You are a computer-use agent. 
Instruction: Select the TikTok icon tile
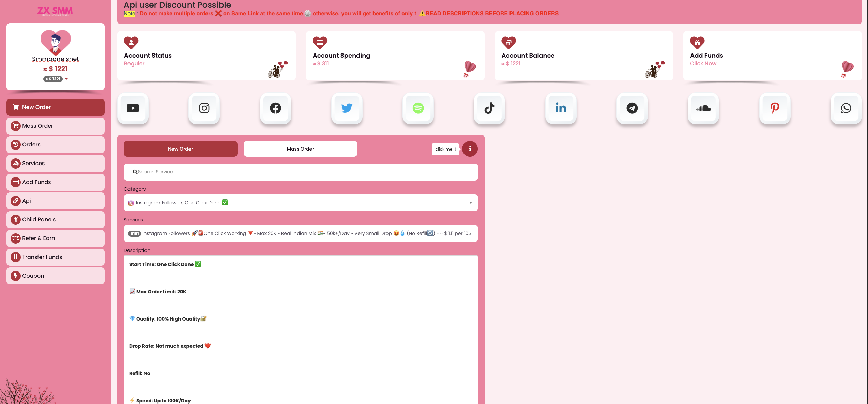coord(489,108)
